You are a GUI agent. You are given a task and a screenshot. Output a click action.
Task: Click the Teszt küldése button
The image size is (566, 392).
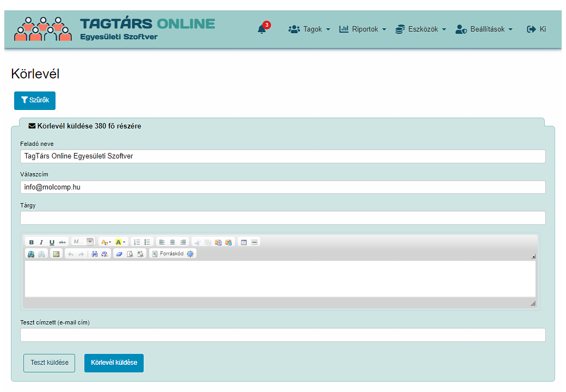49,363
